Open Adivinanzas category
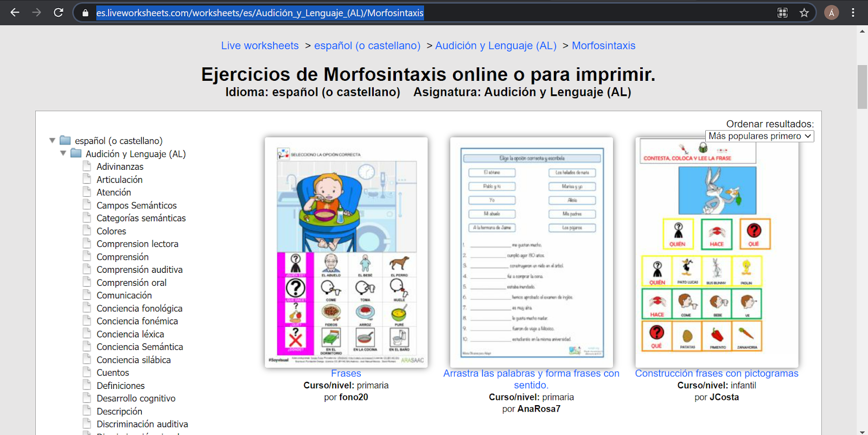 click(120, 167)
